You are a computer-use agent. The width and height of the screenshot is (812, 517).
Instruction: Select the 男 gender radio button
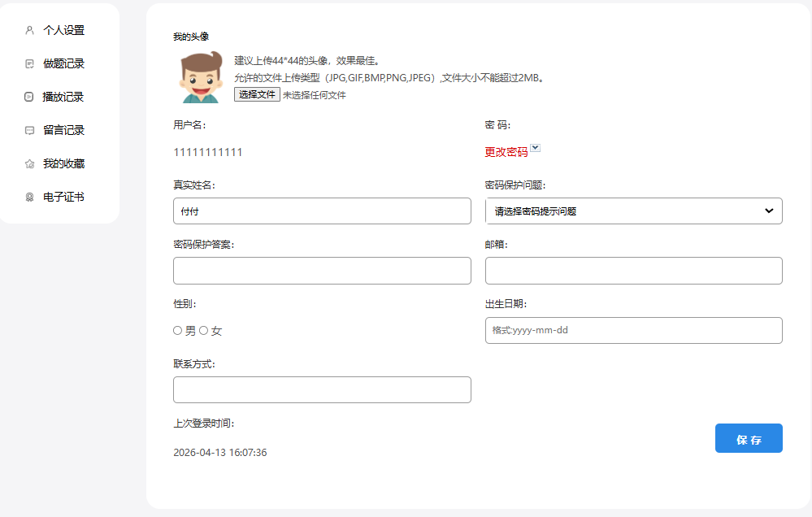point(177,331)
